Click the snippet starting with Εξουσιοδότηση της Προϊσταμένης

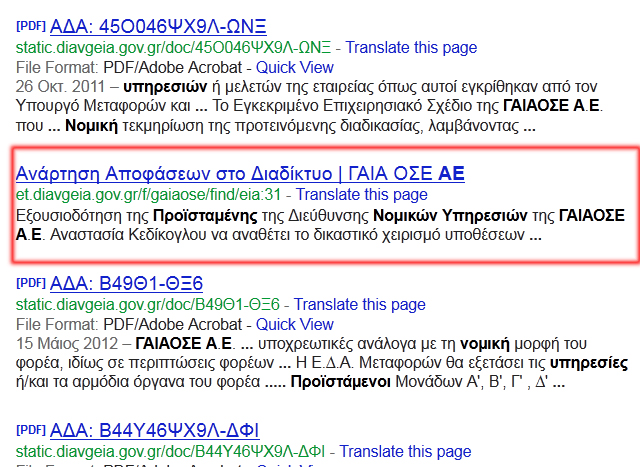(x=320, y=226)
